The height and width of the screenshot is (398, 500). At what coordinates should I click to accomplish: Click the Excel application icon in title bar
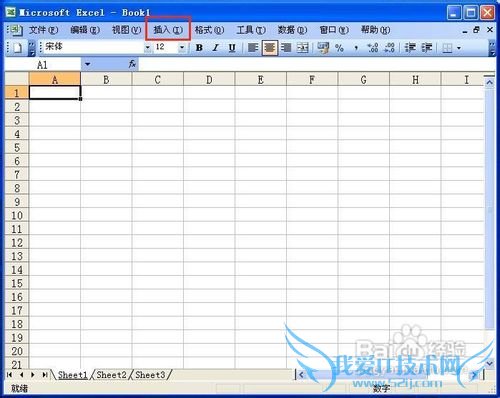[x=11, y=13]
